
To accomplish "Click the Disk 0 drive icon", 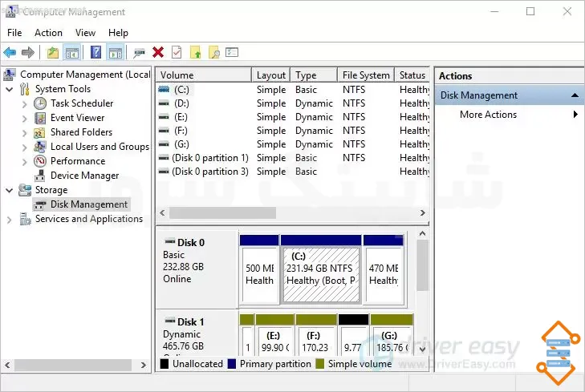I will 170,242.
